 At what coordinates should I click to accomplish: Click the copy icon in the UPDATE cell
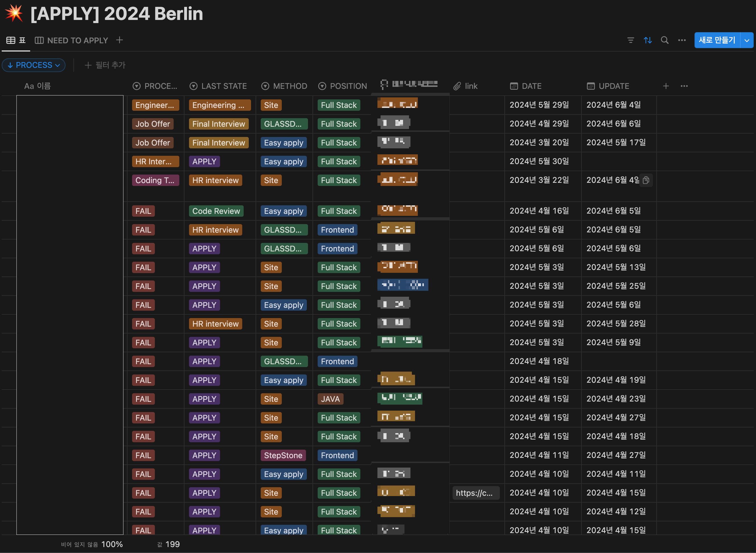(x=646, y=180)
